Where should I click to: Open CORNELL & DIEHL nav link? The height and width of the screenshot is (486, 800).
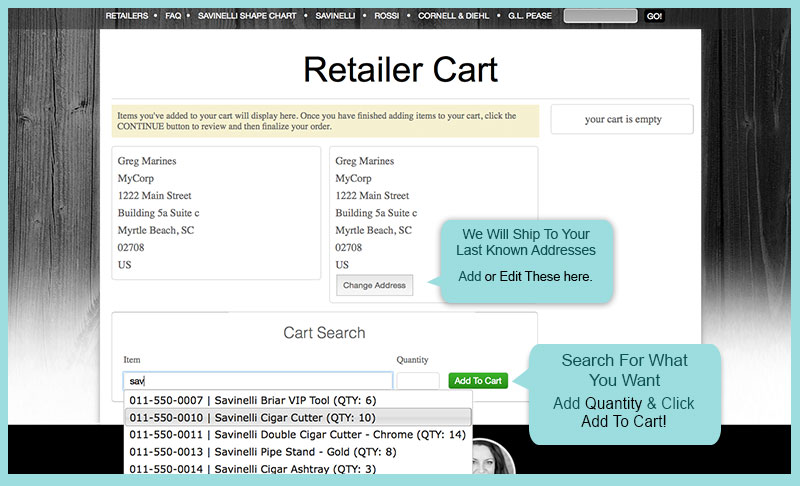pos(454,16)
